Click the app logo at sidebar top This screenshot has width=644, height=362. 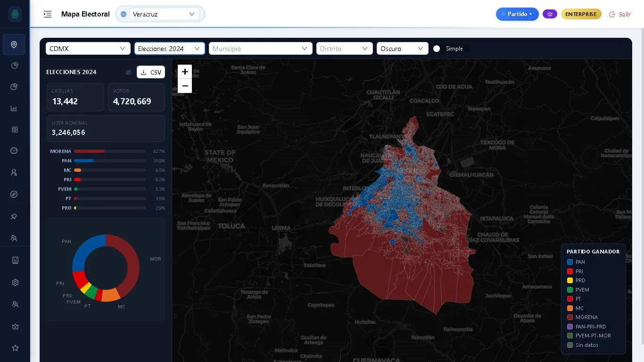click(x=15, y=14)
